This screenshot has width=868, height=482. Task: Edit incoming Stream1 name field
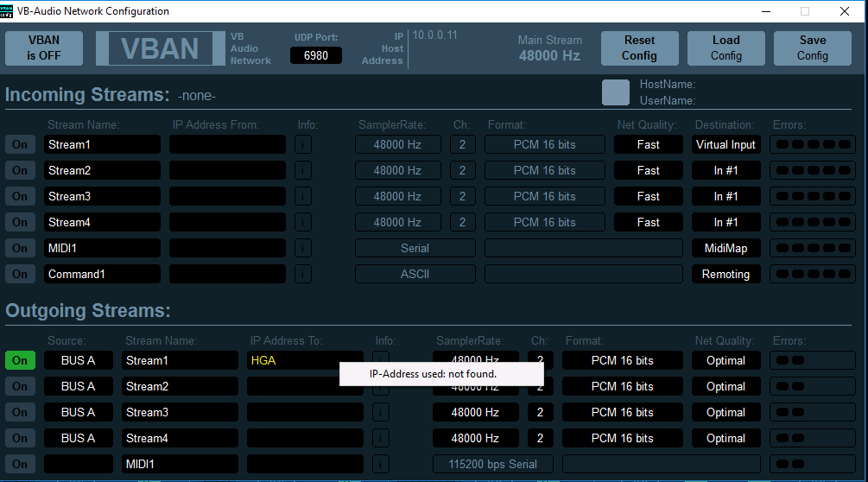(x=102, y=144)
